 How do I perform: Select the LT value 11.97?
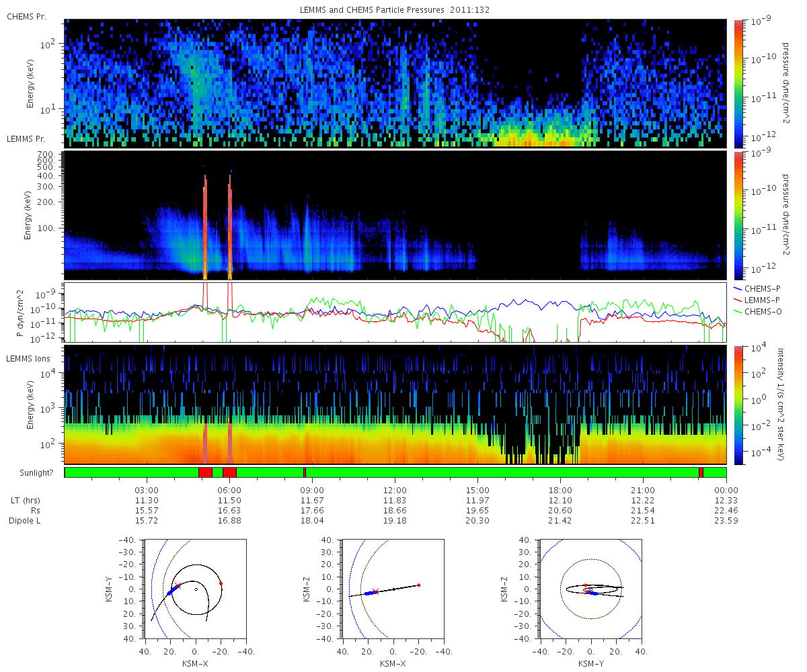(x=478, y=501)
